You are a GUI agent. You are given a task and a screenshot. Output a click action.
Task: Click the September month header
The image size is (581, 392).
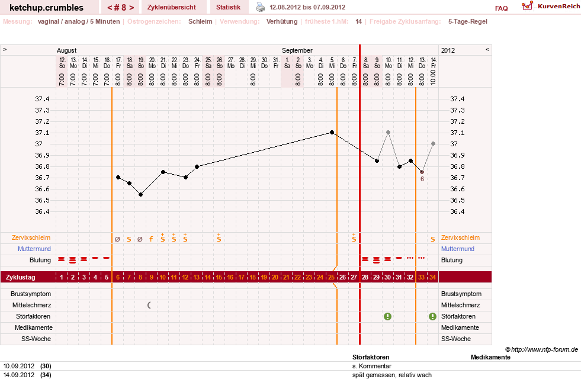click(x=297, y=50)
